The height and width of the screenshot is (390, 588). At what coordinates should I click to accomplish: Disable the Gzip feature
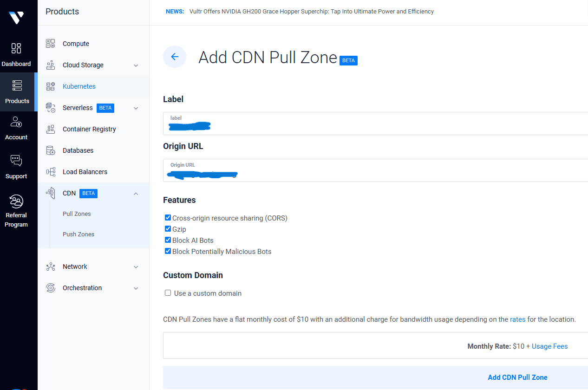click(x=168, y=228)
